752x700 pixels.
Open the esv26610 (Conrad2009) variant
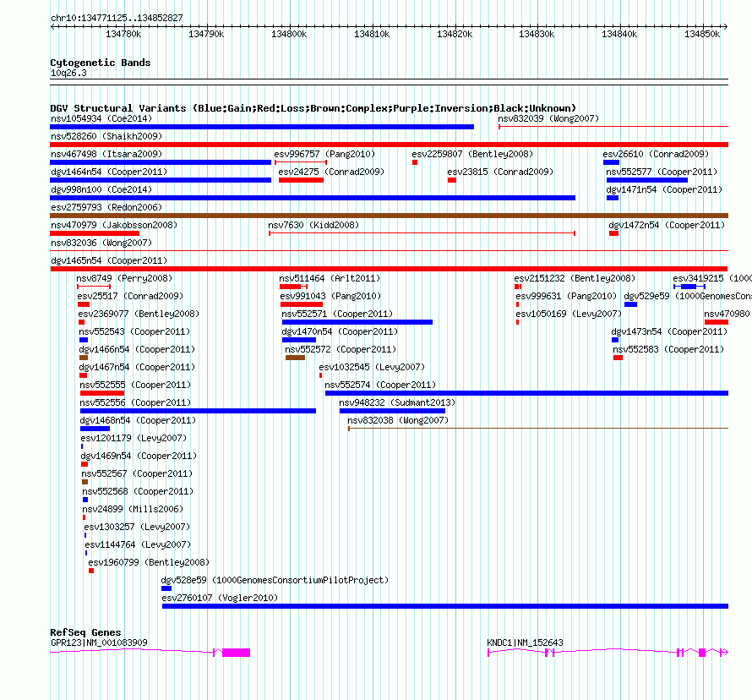pos(656,154)
